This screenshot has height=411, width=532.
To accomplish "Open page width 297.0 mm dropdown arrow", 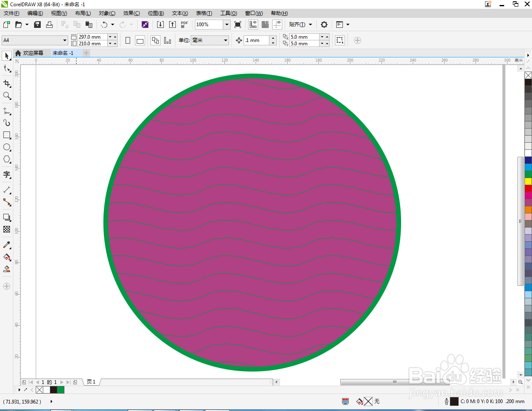I will (110, 37).
